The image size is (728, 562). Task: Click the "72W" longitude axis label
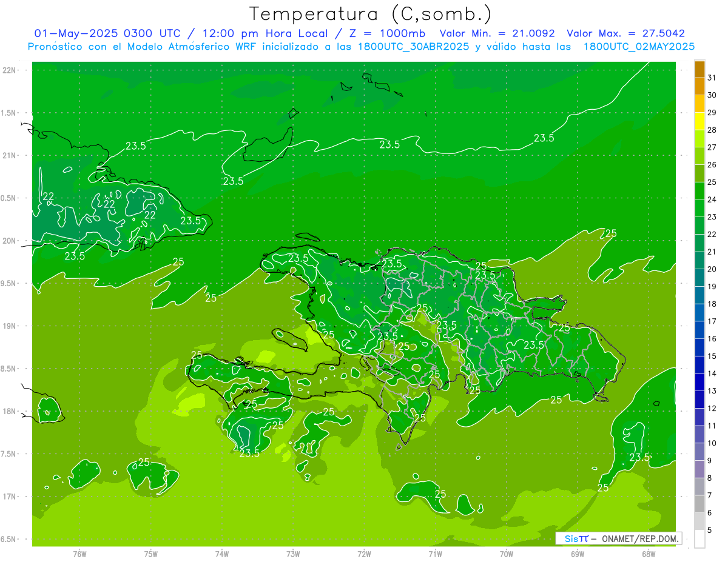pos(364,554)
